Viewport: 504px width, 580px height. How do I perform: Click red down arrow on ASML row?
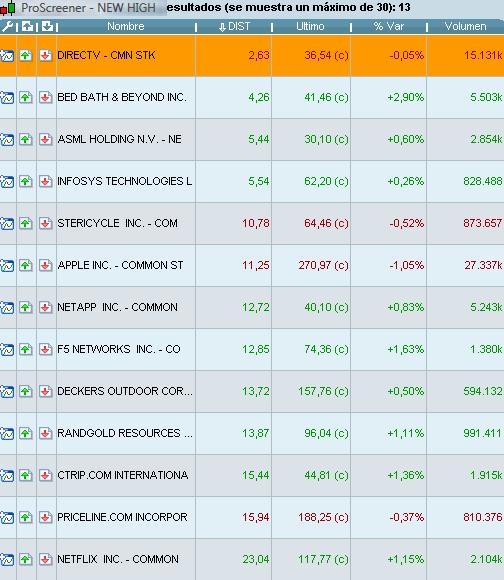[x=45, y=139]
